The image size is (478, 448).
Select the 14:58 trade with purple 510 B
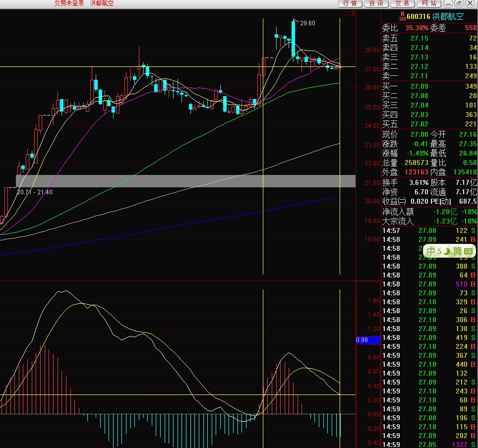tap(429, 284)
